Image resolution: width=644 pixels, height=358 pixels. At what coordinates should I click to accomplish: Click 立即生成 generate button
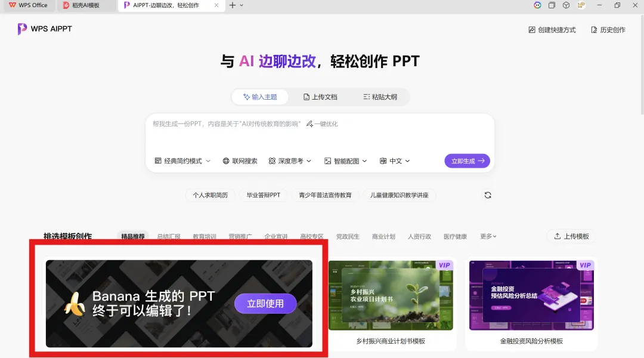click(x=467, y=161)
